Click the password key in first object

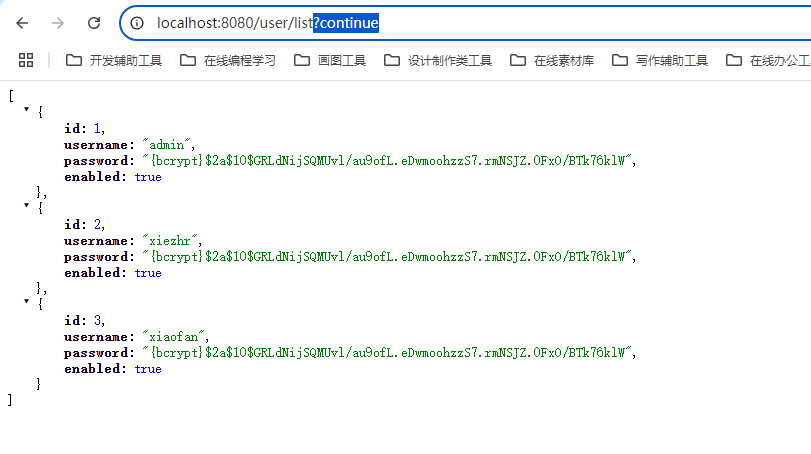click(x=96, y=161)
